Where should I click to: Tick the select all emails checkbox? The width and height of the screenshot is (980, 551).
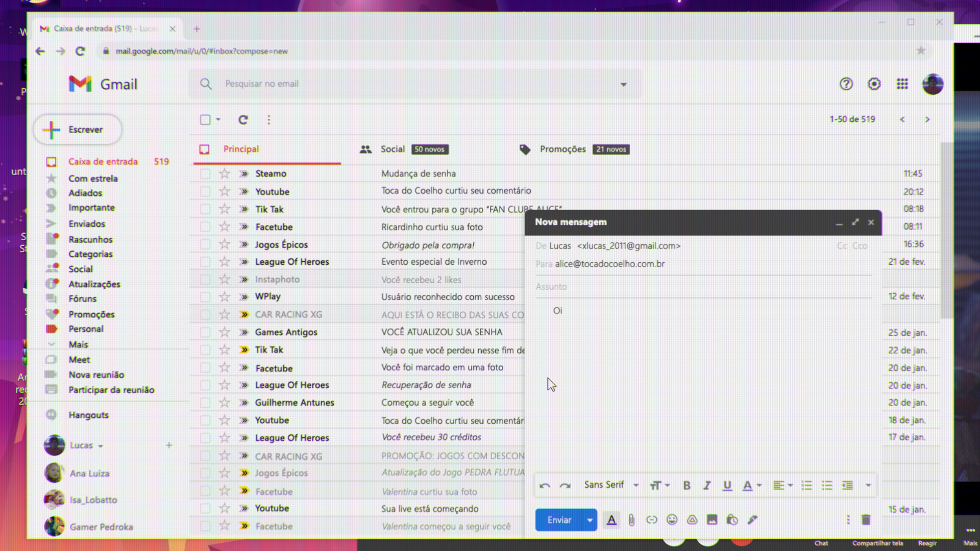205,119
